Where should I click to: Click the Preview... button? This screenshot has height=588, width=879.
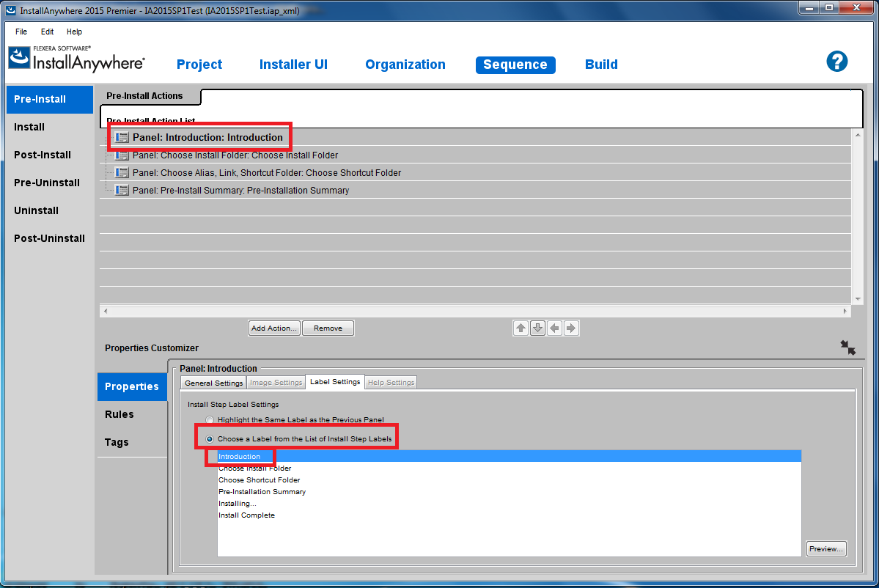[x=825, y=548]
